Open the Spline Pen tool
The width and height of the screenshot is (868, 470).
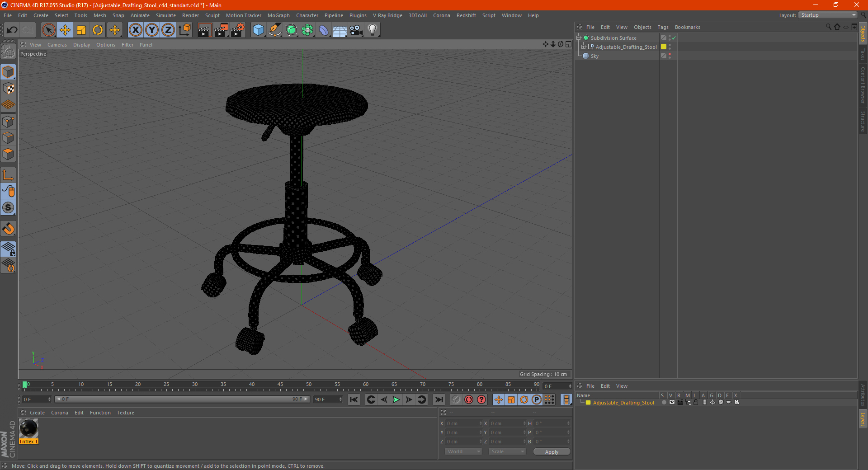274,30
